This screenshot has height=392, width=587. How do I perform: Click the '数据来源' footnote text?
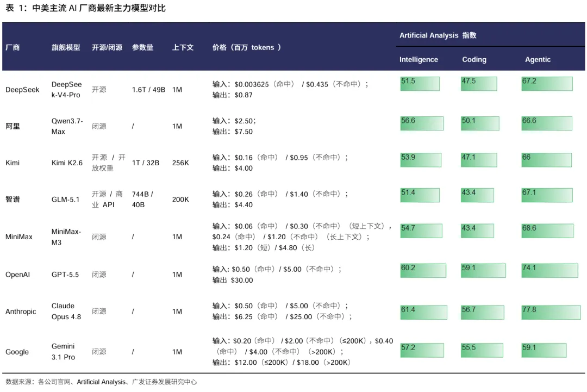tap(101, 382)
